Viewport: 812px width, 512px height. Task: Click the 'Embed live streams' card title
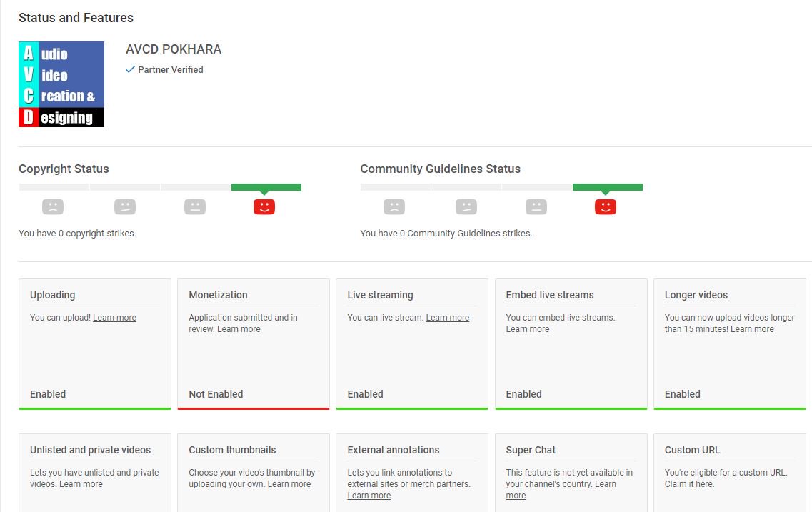point(550,295)
